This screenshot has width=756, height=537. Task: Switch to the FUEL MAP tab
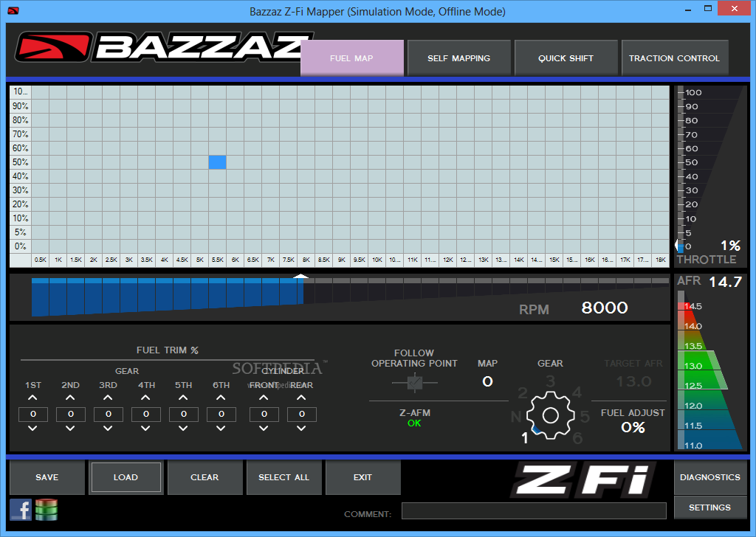coord(352,58)
